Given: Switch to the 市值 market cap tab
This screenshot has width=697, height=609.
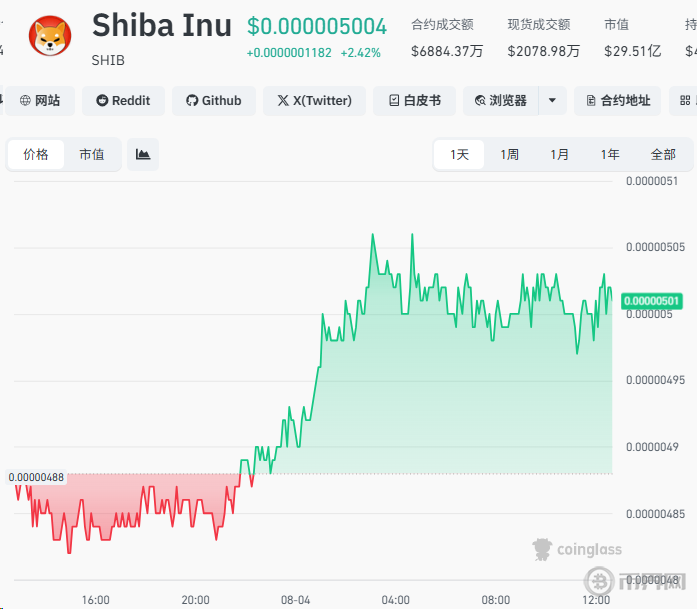Looking at the screenshot, I should point(92,154).
